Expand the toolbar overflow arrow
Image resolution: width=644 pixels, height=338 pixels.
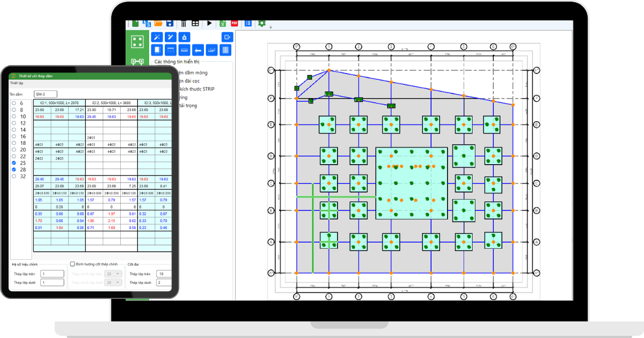click(270, 27)
